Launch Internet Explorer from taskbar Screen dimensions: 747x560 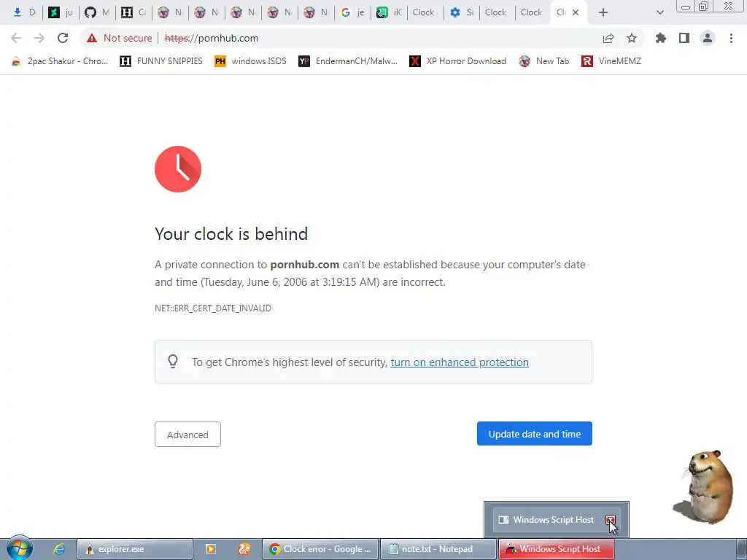tap(58, 549)
